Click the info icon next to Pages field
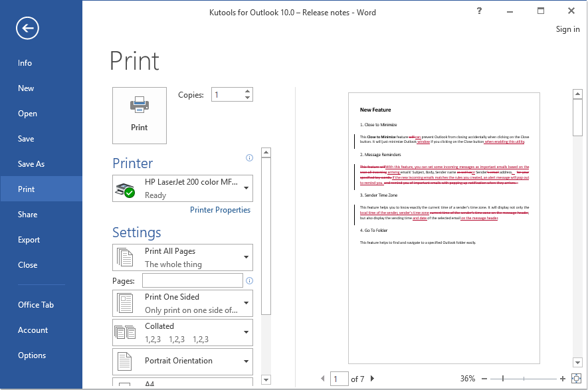 [249, 280]
